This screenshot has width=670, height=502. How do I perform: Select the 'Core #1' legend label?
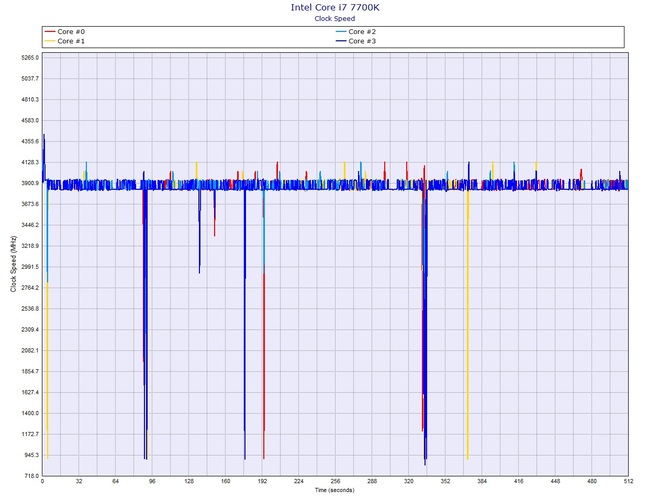[71, 41]
